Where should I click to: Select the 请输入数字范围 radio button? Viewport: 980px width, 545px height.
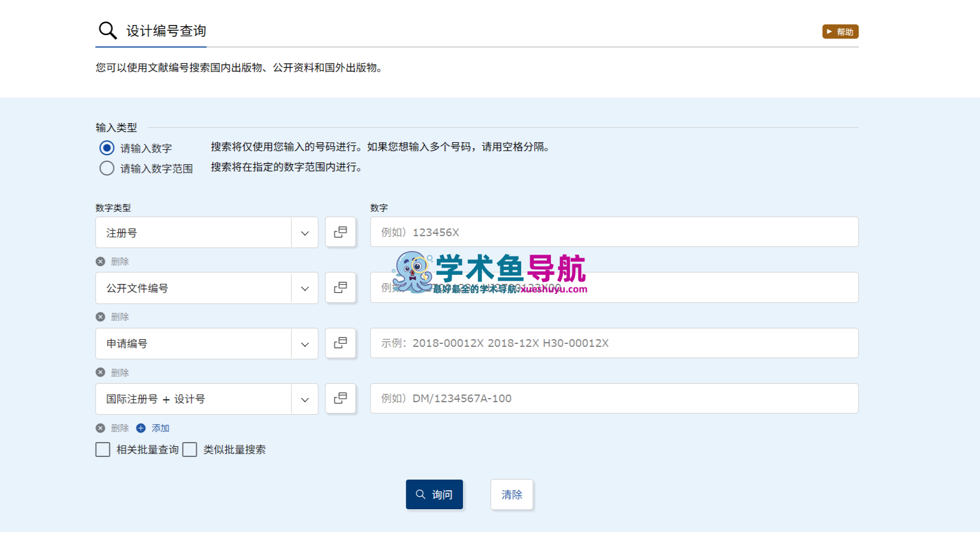107,168
